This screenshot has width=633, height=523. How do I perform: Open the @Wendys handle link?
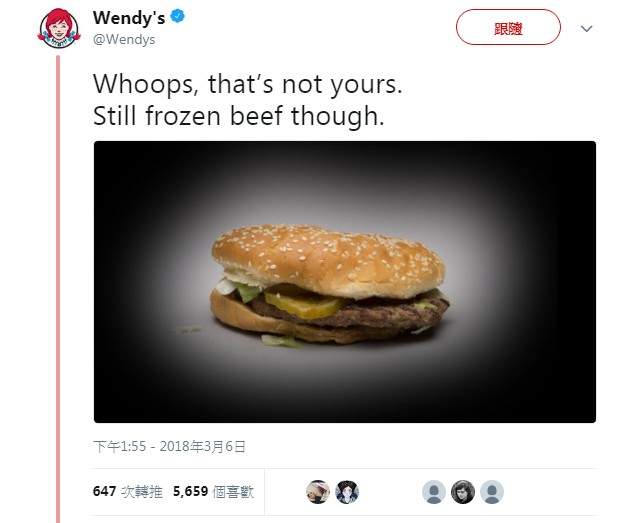click(x=124, y=40)
